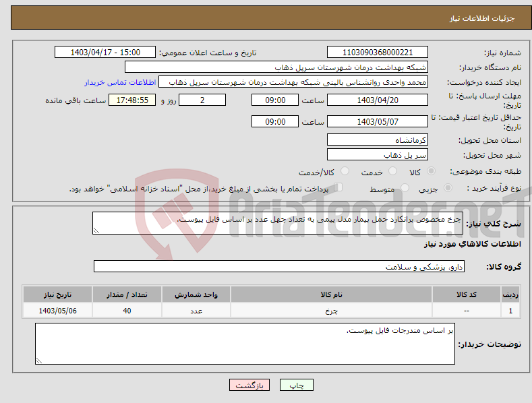Image resolution: width=532 pixels, height=403 pixels.
Task: Click the چاپ print button
Action: [x=297, y=385]
